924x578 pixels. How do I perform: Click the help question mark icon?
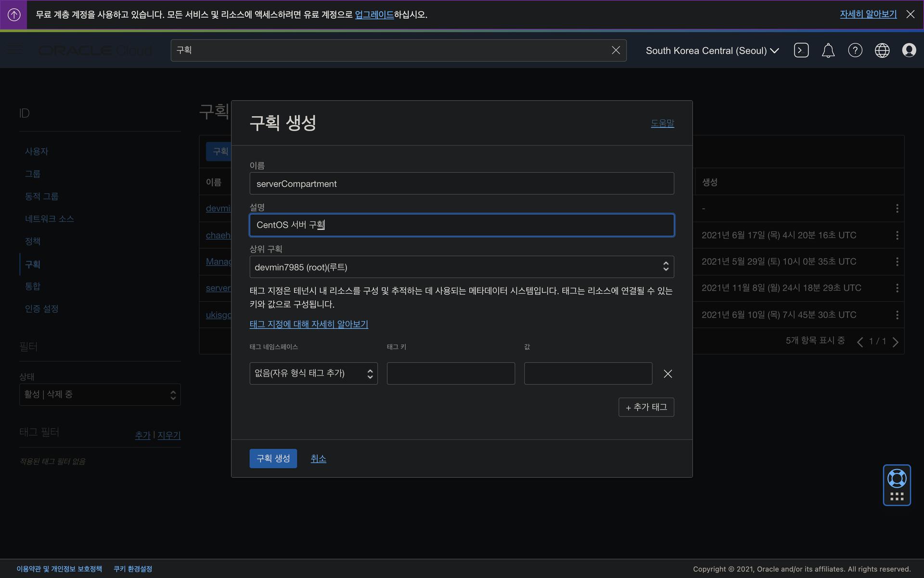click(x=855, y=50)
